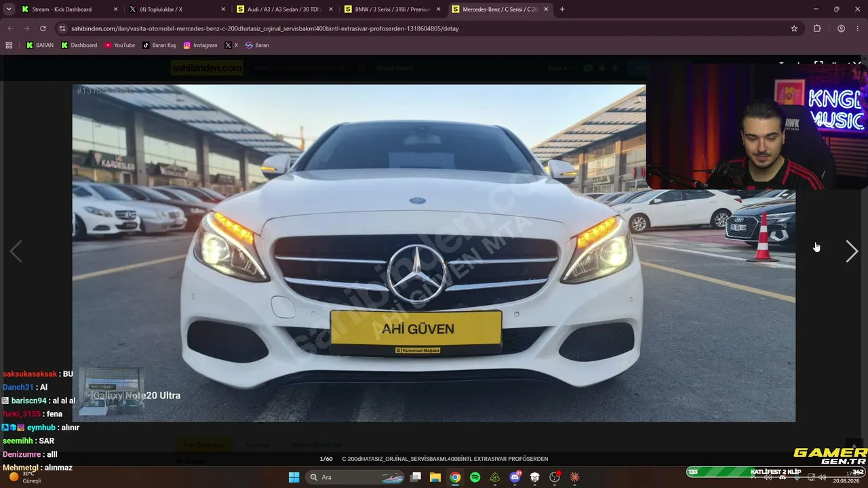Open the Dashboard bookmark

[x=79, y=45]
